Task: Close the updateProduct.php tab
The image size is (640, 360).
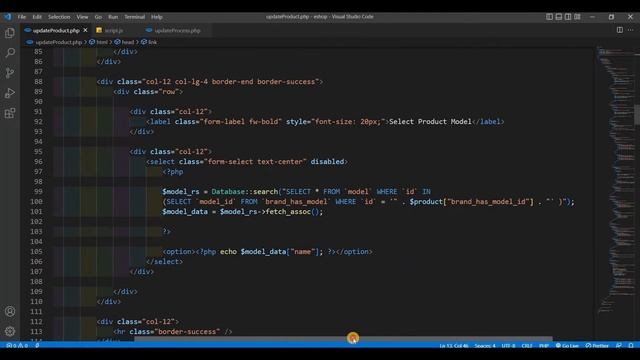Action: point(85,30)
